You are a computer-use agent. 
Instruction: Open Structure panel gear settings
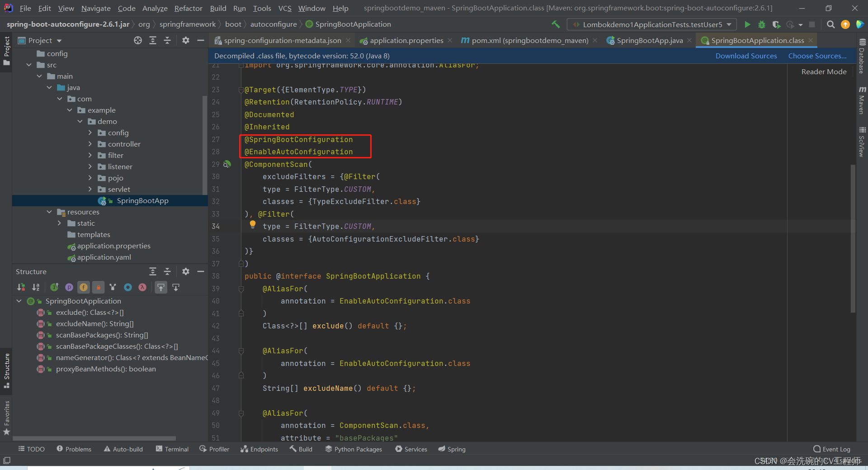[x=185, y=271]
